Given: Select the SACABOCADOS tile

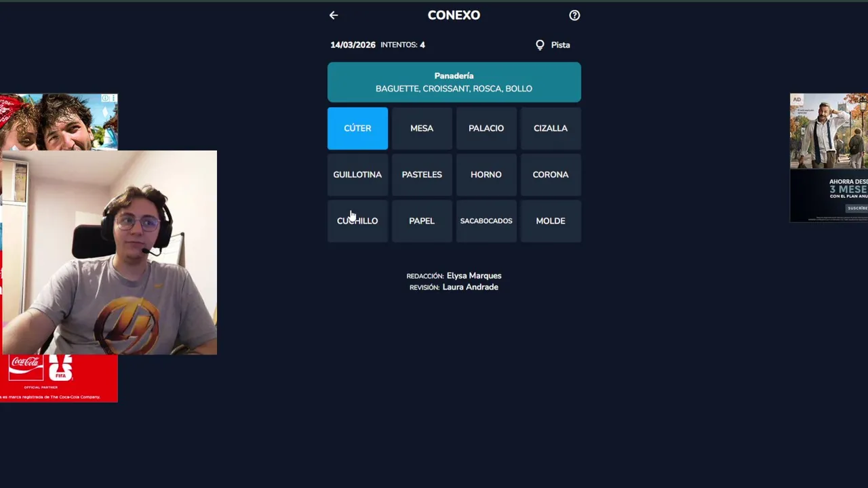Looking at the screenshot, I should [x=486, y=220].
